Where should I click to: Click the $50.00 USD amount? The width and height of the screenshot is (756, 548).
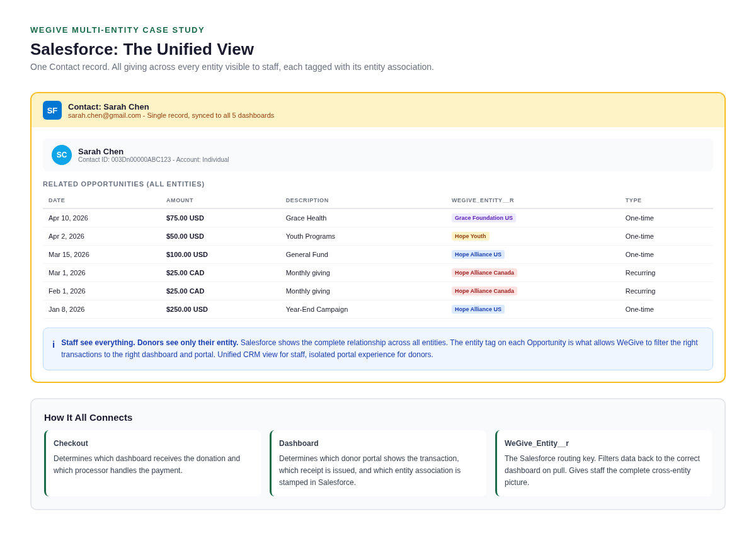tap(185, 236)
